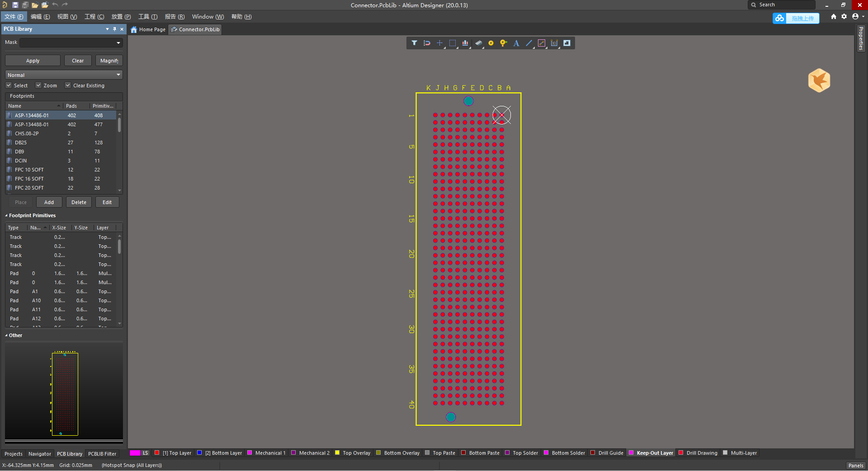This screenshot has height=471, width=868.
Task: Pin the PCB Library panel
Action: click(x=114, y=29)
